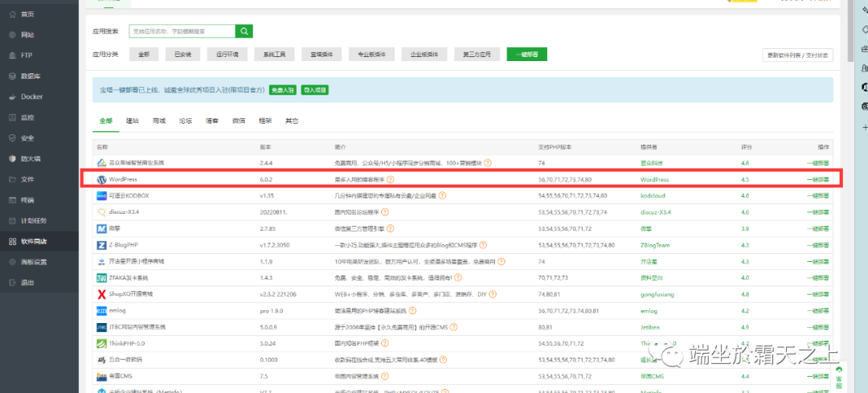
Task: Open the gongfuxiang provider link
Action: click(x=657, y=294)
